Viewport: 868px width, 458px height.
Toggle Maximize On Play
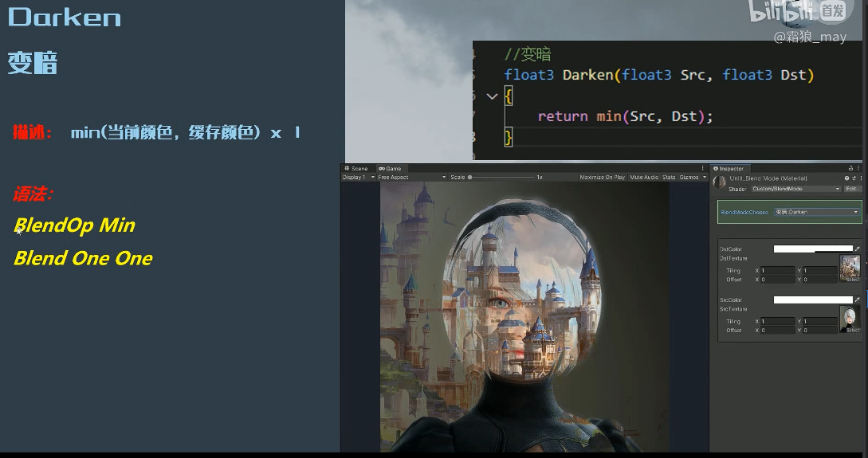point(603,178)
